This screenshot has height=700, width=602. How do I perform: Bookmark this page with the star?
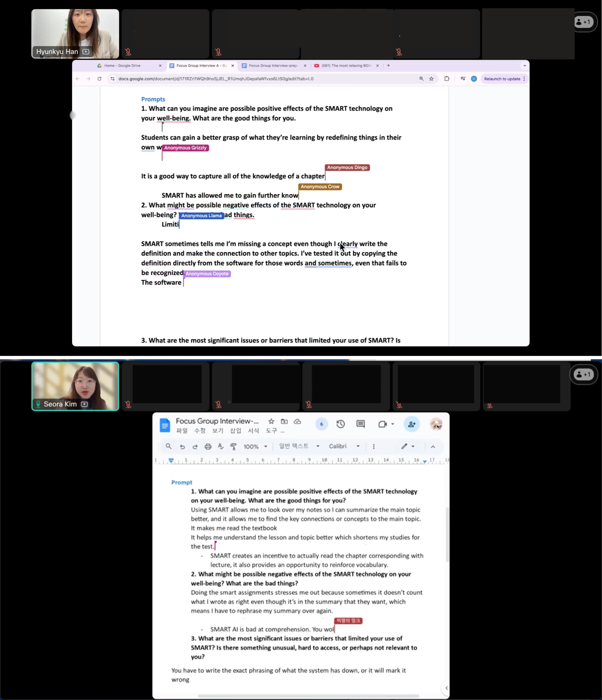[x=431, y=79]
